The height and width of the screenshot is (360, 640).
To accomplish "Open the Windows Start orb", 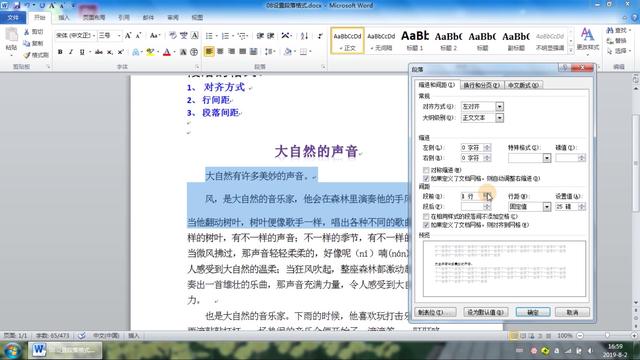I will click(x=12, y=350).
